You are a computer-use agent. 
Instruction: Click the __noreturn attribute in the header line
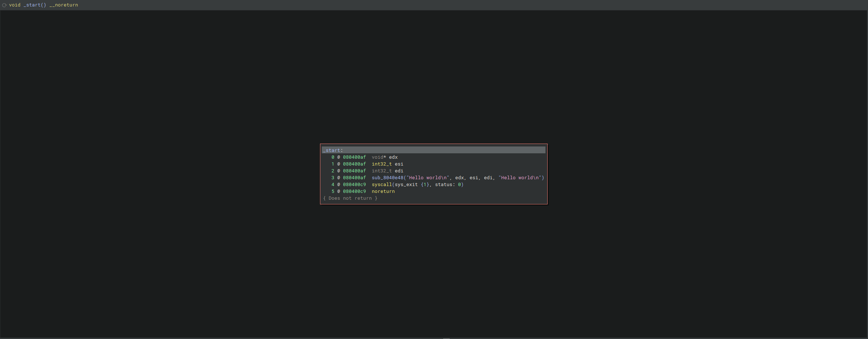64,5
